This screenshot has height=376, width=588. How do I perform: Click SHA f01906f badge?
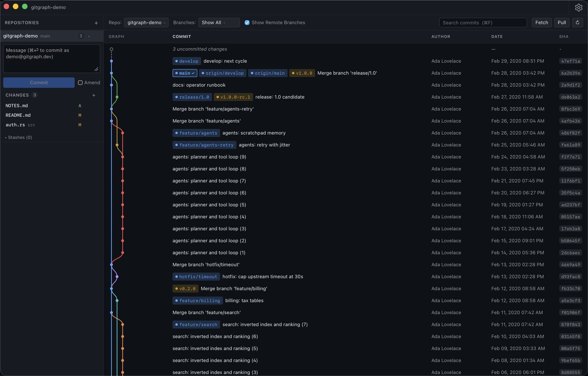(570, 313)
